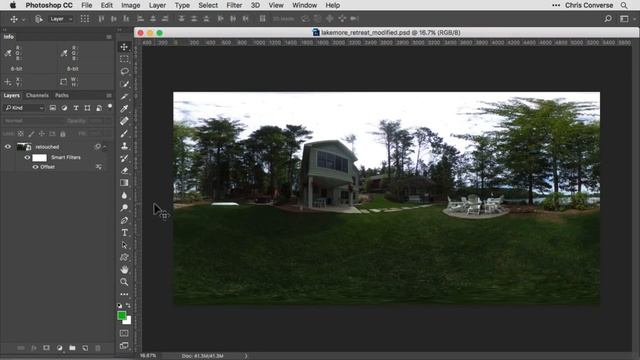Open the three-dot Edit Toolbar button

[x=124, y=294]
